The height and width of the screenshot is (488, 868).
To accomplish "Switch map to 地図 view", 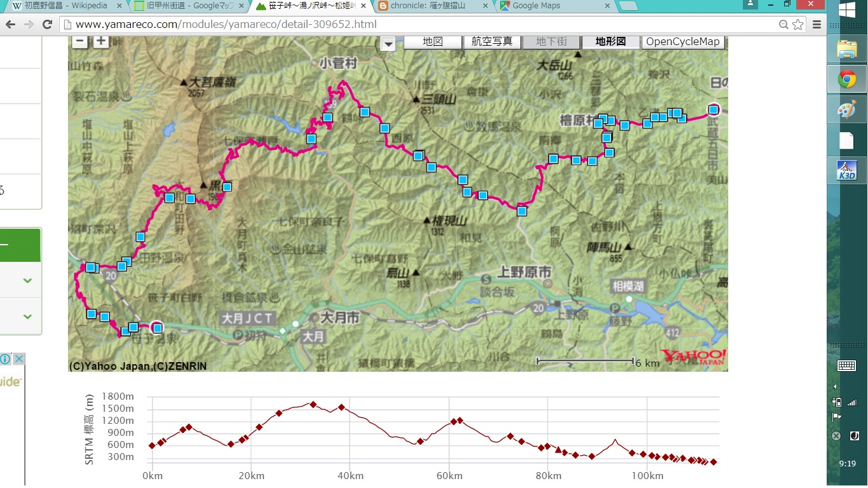I will [x=433, y=41].
